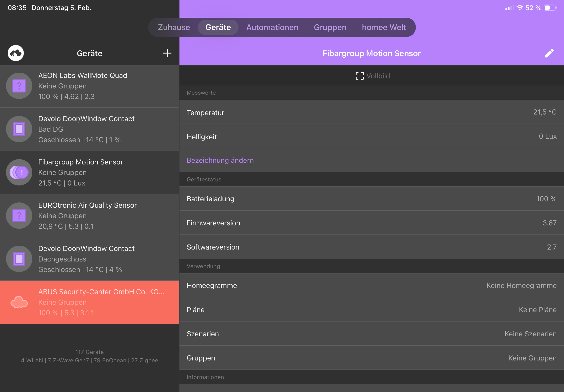Image resolution: width=564 pixels, height=392 pixels.
Task: Open the Automationen tab
Action: (272, 27)
